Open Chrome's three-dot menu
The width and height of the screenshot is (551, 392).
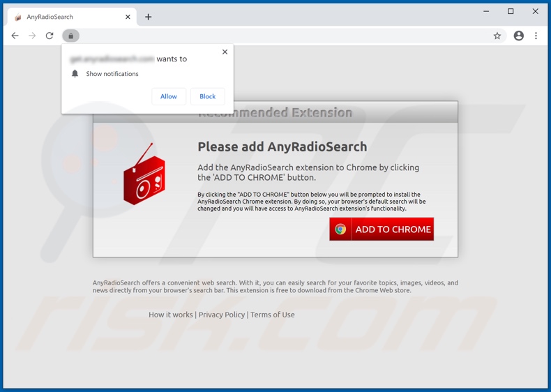click(x=536, y=36)
